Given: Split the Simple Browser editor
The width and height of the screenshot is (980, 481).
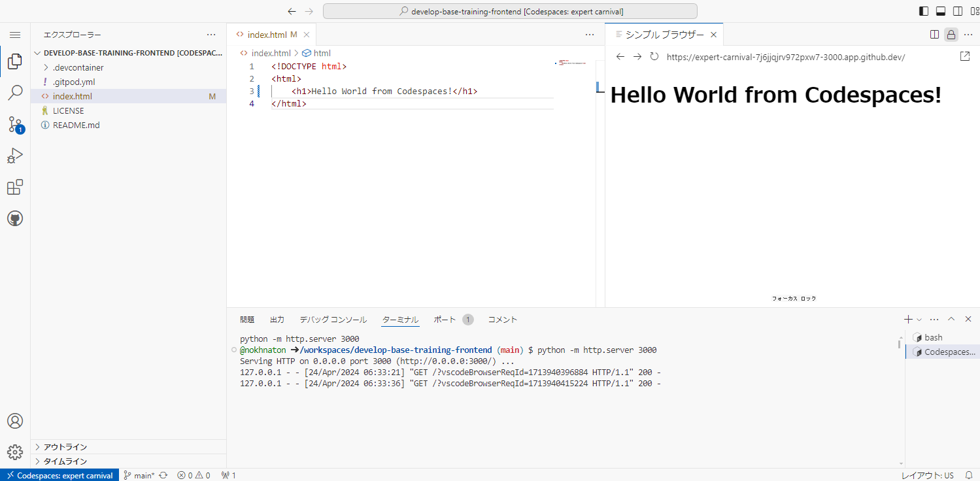Looking at the screenshot, I should tap(935, 35).
